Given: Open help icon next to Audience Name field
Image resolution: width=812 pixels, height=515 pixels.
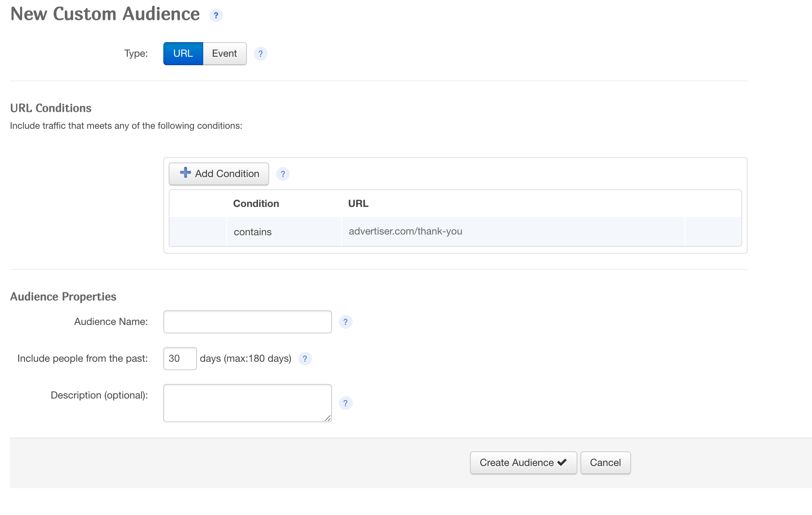Looking at the screenshot, I should (345, 322).
